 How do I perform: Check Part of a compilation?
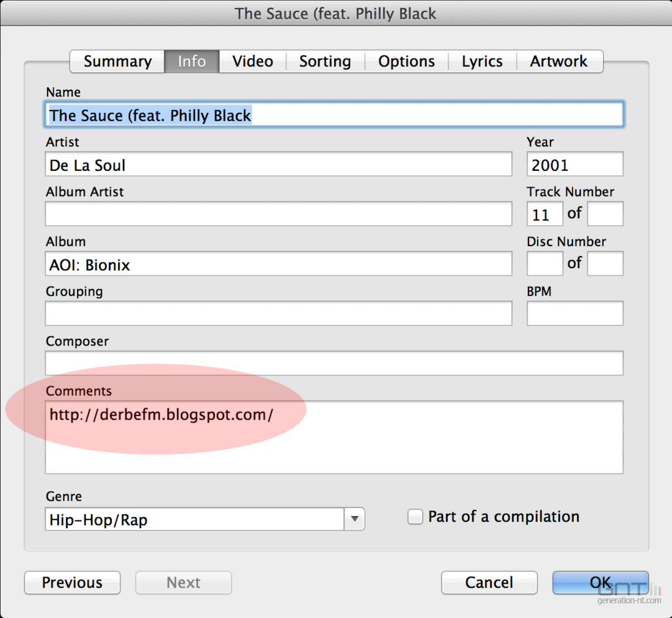coord(415,517)
